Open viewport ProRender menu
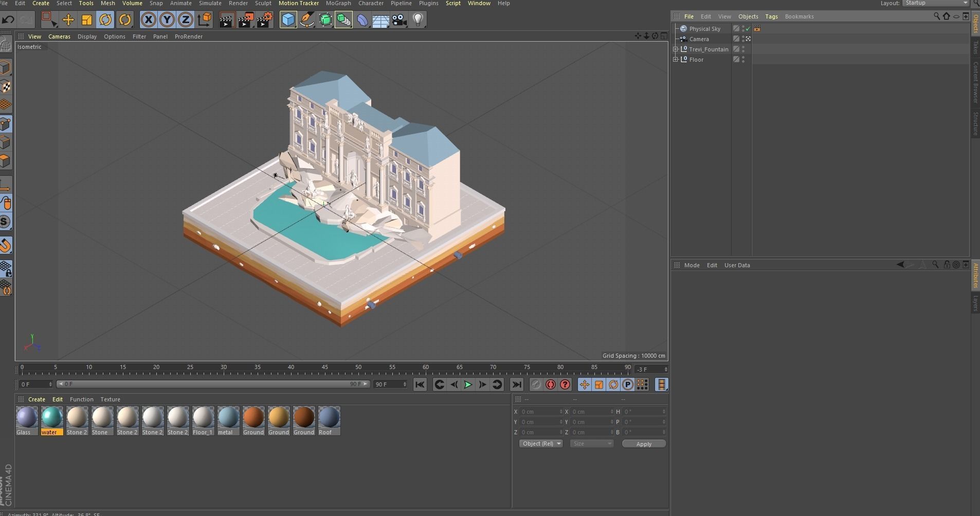Viewport: 980px width, 516px height. 189,36
